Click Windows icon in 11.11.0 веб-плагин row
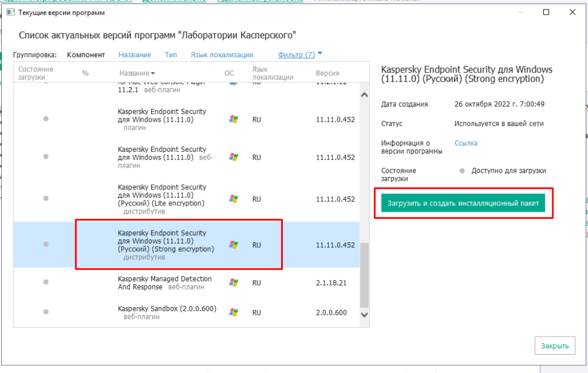 coord(233,157)
